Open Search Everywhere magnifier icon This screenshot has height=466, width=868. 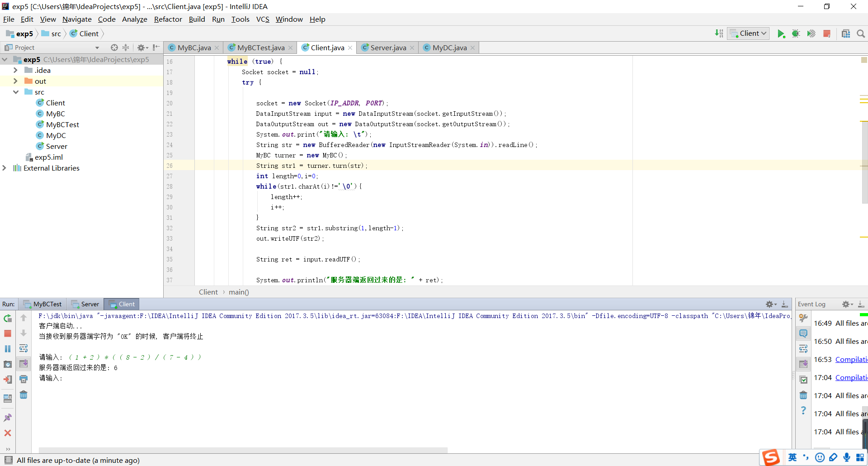click(x=861, y=33)
